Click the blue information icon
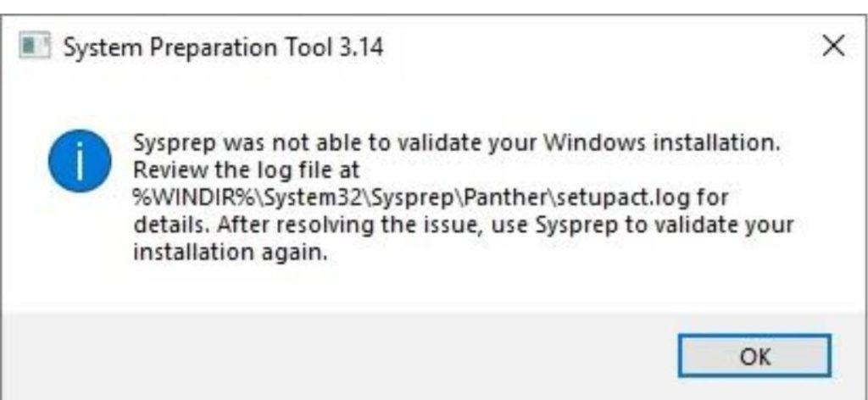The width and height of the screenshot is (868, 400). click(79, 161)
